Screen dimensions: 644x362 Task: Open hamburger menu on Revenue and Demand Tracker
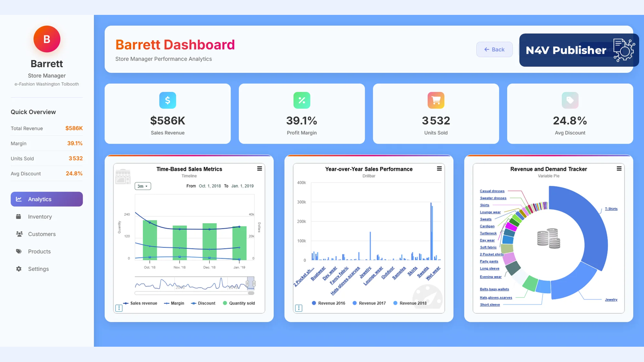coord(619,169)
